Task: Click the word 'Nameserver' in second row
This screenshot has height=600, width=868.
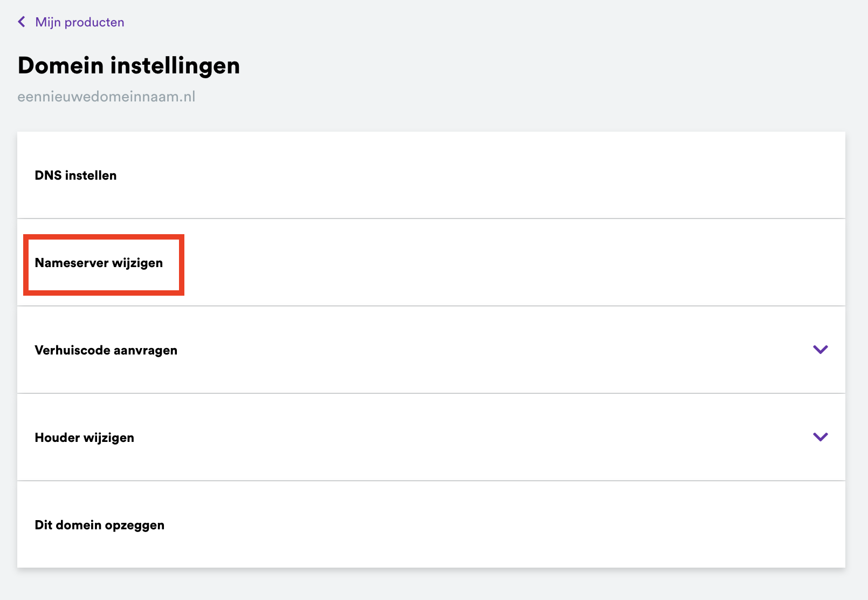Action: (x=72, y=263)
